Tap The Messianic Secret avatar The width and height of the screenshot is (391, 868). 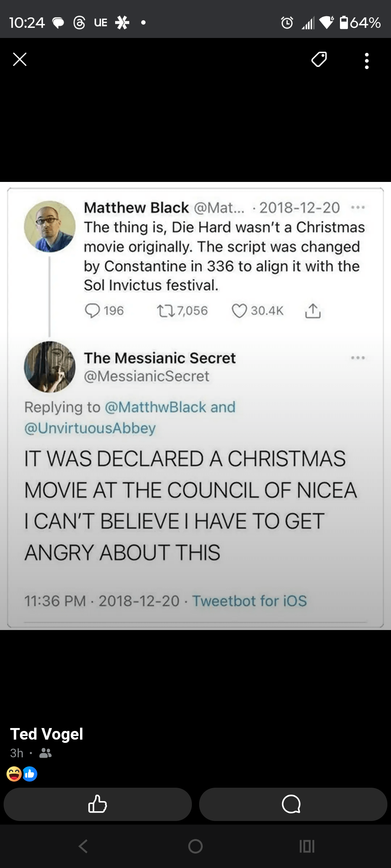(50, 367)
